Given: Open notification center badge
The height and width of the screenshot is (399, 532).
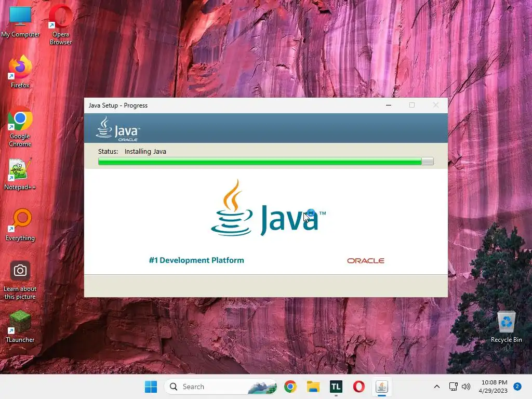Looking at the screenshot, I should (517, 387).
